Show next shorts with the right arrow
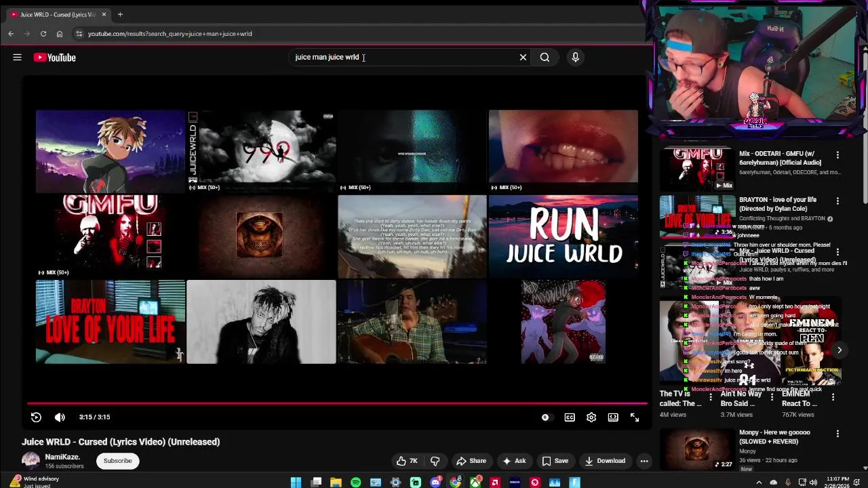The width and height of the screenshot is (868, 488). tap(839, 350)
